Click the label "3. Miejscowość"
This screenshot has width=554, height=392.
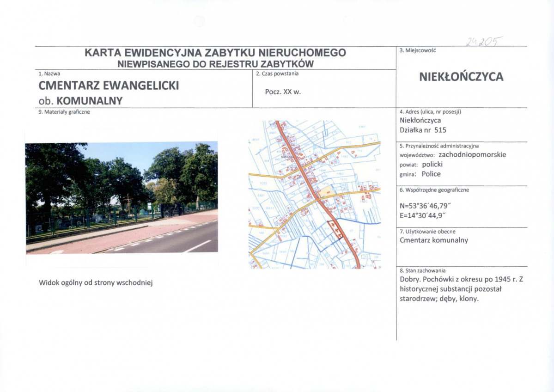(x=418, y=50)
